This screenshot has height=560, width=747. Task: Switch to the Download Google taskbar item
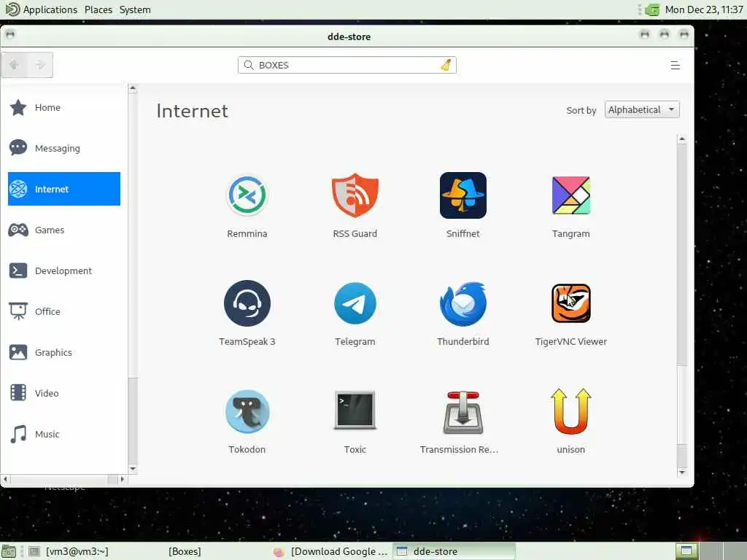(332, 551)
